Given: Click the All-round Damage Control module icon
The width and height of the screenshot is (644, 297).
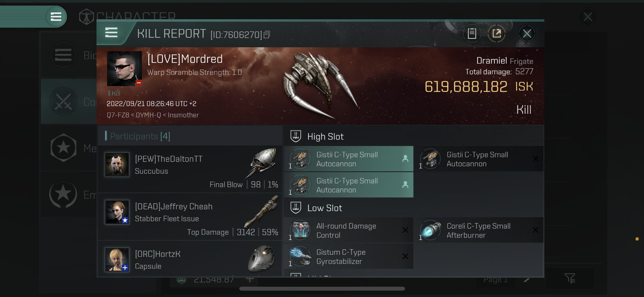Looking at the screenshot, I should [x=300, y=230].
